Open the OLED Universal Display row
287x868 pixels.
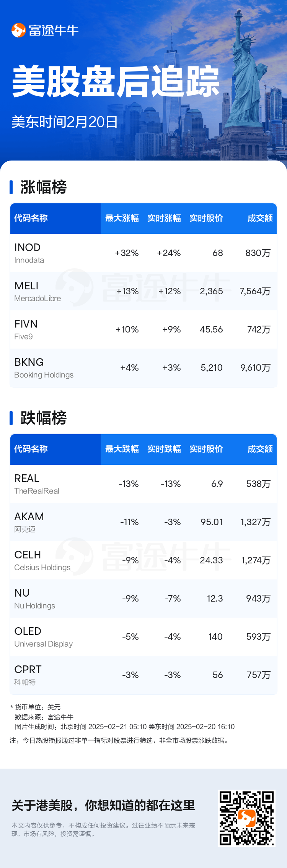(143, 637)
